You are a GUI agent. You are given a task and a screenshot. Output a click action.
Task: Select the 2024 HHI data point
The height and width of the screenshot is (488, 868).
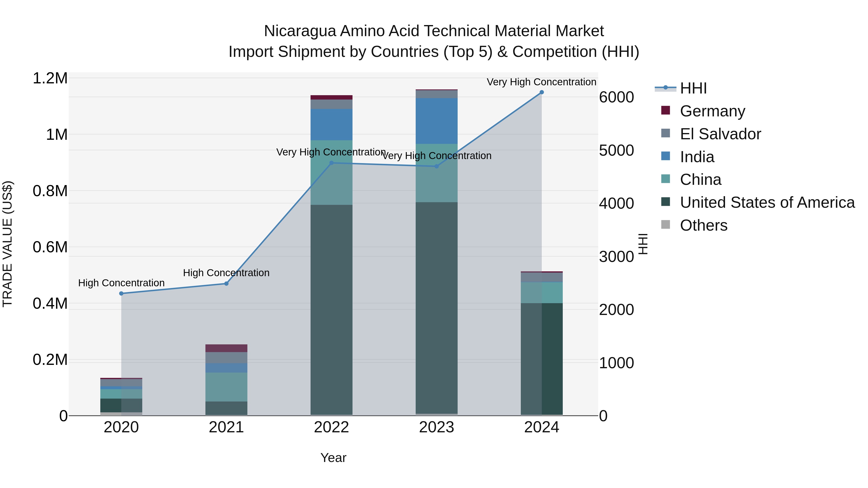click(542, 92)
